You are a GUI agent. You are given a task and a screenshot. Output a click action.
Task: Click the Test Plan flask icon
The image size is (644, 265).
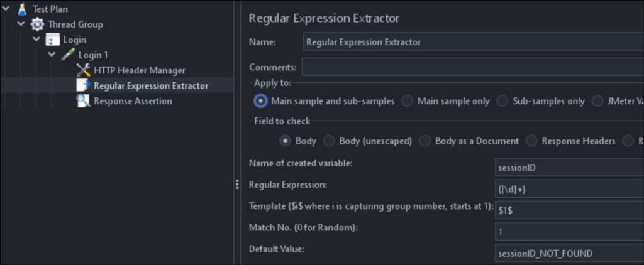click(23, 10)
